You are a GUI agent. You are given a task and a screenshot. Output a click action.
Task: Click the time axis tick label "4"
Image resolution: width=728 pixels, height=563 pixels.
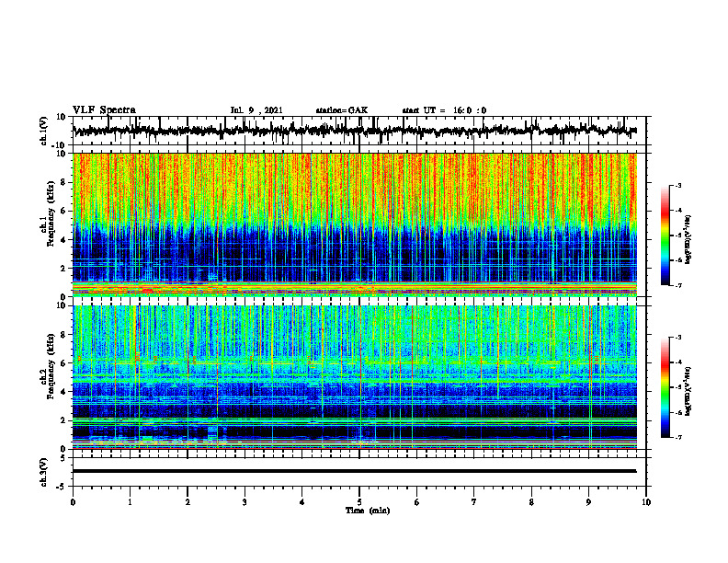tap(302, 502)
